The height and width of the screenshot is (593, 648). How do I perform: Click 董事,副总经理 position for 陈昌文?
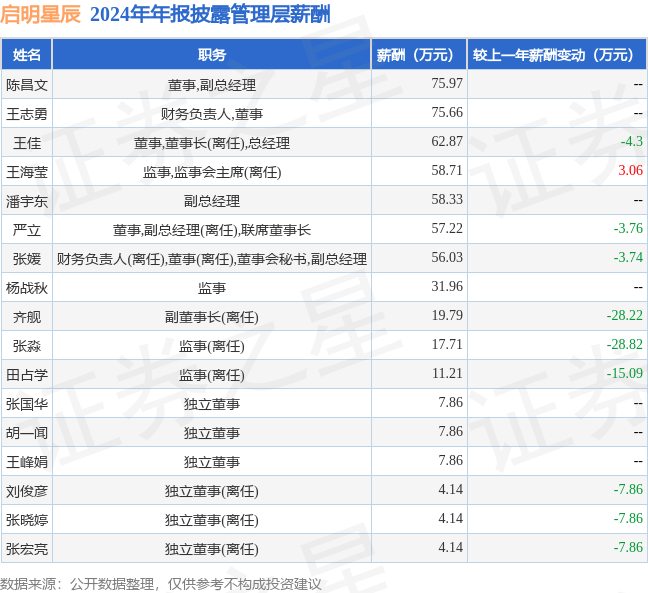tap(212, 85)
